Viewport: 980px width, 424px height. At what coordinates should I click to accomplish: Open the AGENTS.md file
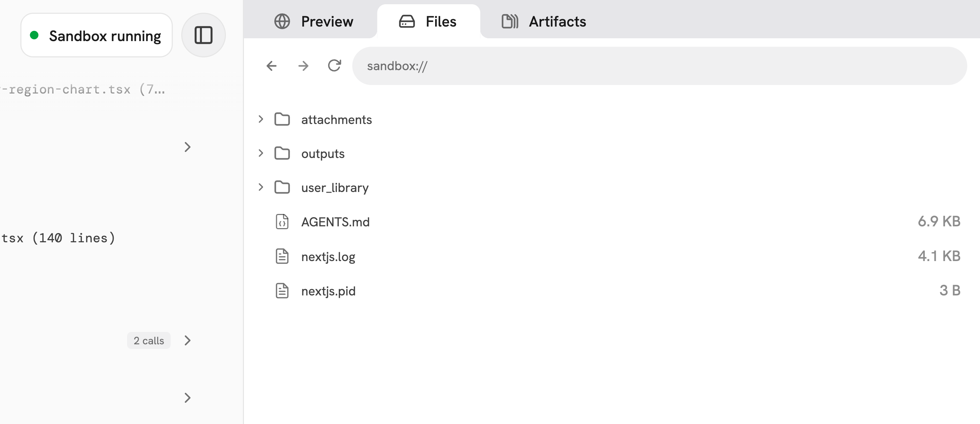point(335,221)
